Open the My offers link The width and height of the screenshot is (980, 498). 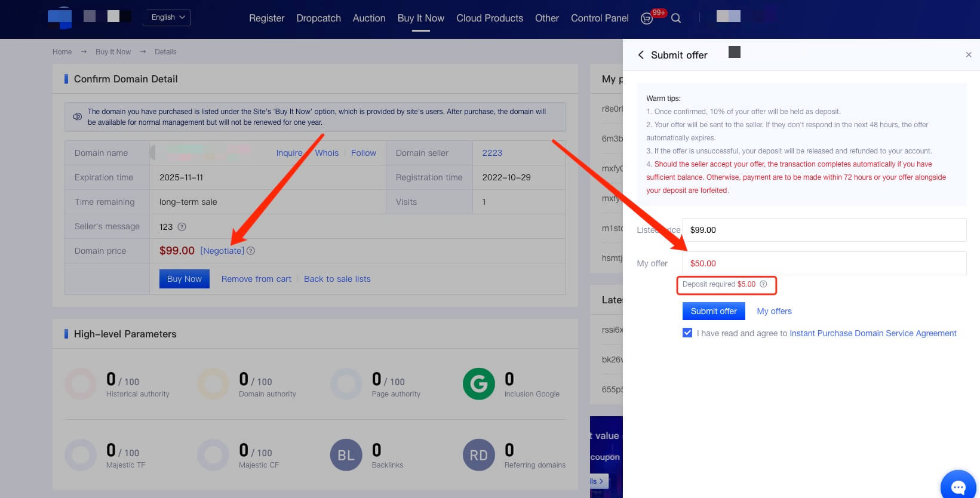[774, 311]
